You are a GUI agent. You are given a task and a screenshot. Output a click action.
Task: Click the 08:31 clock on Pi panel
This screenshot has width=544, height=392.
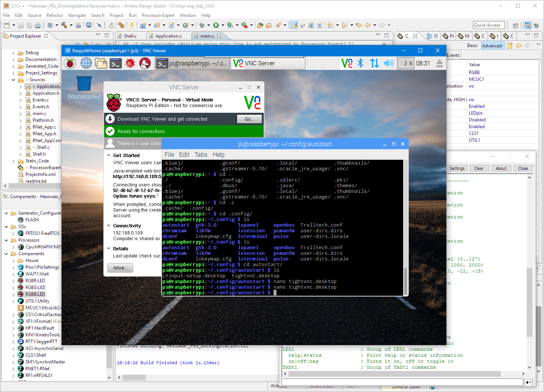(423, 63)
